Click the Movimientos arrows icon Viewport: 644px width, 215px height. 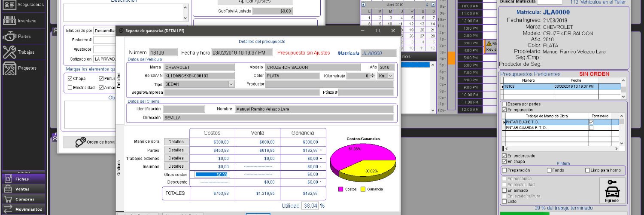(x=8, y=209)
